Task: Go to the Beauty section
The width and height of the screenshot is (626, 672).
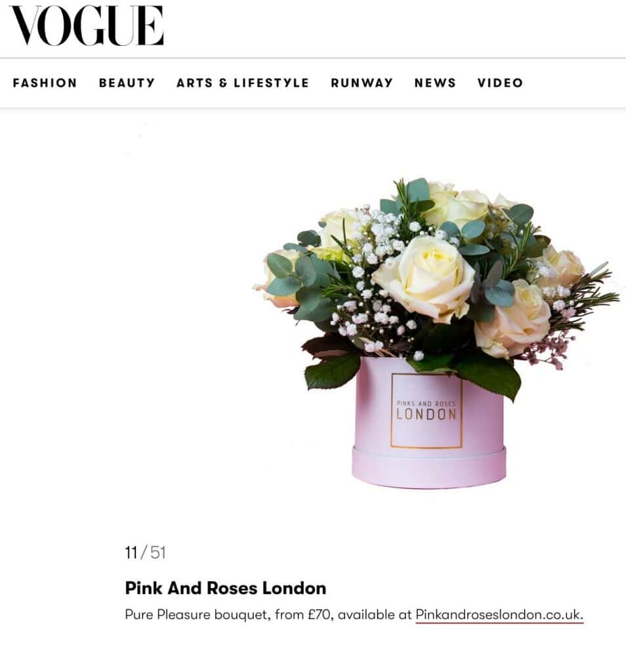Action: [127, 83]
